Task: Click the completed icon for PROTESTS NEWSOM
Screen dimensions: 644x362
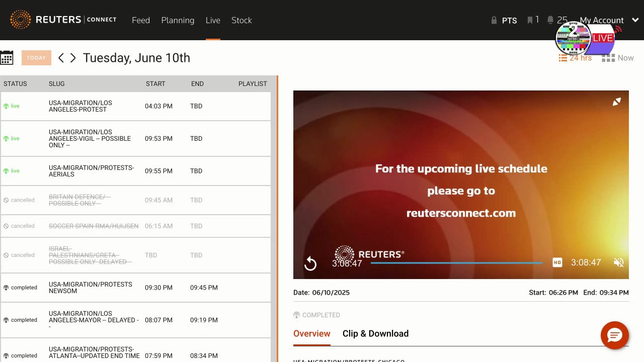Action: pyautogui.click(x=6, y=288)
